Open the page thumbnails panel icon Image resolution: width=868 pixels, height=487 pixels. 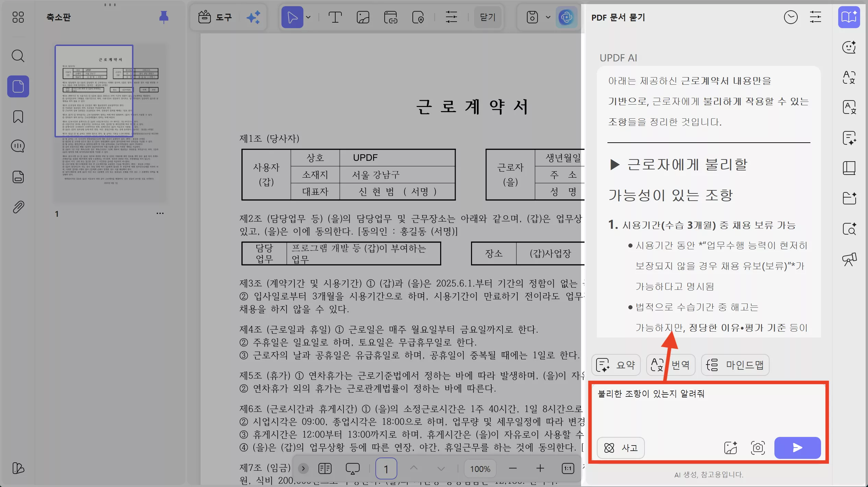(x=17, y=86)
